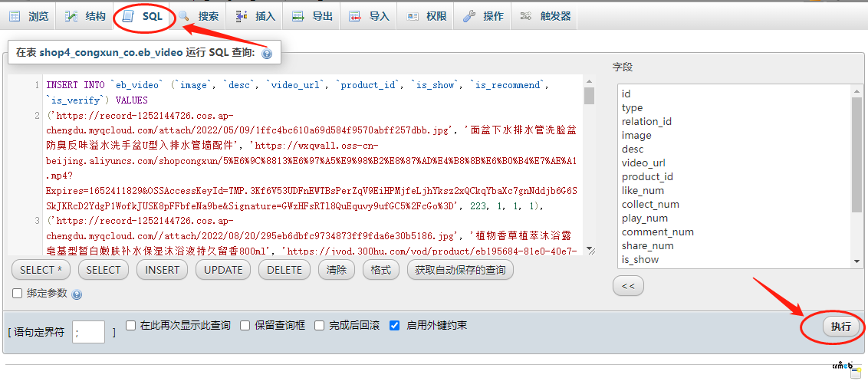Click the SELECT query button
Viewport: 868px width, 391px height.
pyautogui.click(x=104, y=270)
